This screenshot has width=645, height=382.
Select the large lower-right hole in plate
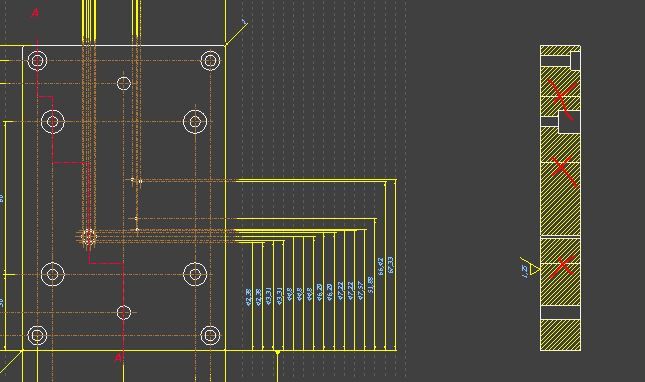pyautogui.click(x=195, y=274)
